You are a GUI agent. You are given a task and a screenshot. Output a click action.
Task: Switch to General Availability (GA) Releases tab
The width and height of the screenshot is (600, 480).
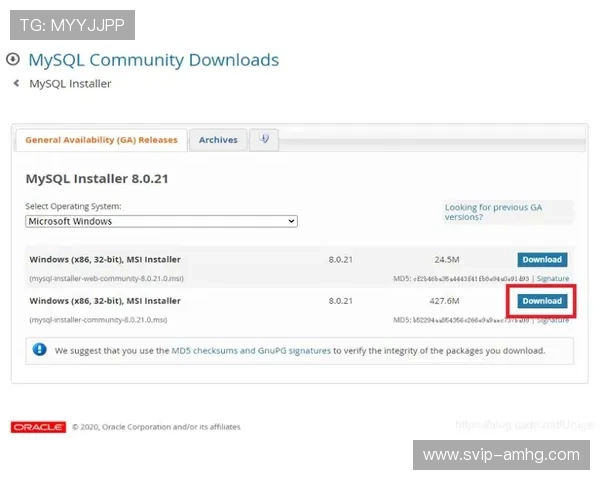[x=101, y=140]
